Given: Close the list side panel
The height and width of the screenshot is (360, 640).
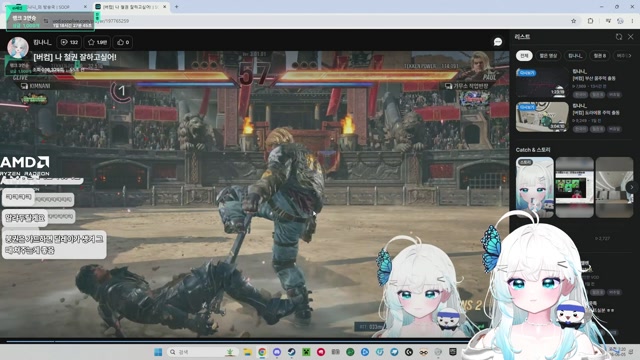Looking at the screenshot, I should coord(631,37).
